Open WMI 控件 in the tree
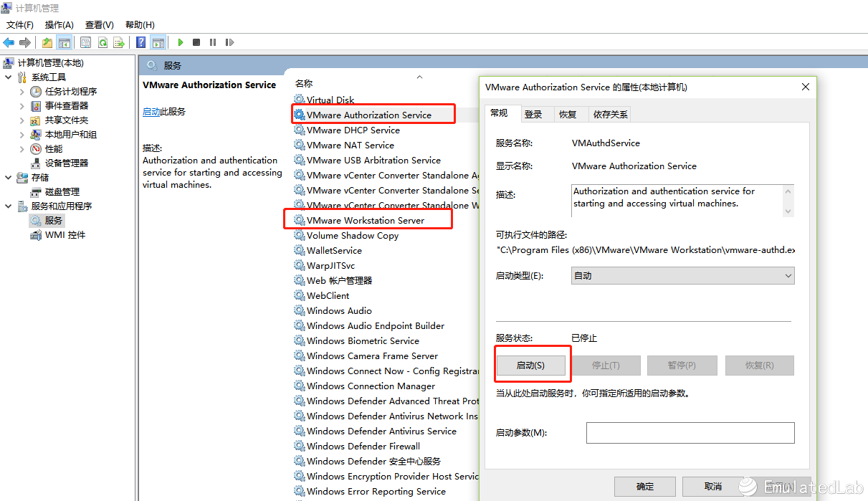Viewport: 868px width, 501px height. [x=65, y=235]
